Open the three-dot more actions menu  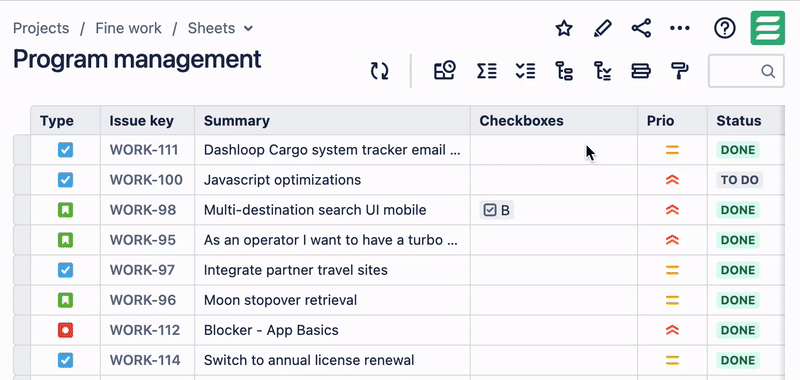pyautogui.click(x=680, y=28)
